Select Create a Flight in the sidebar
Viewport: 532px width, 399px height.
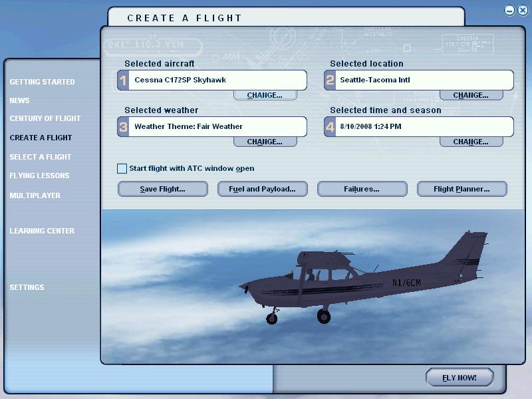41,138
